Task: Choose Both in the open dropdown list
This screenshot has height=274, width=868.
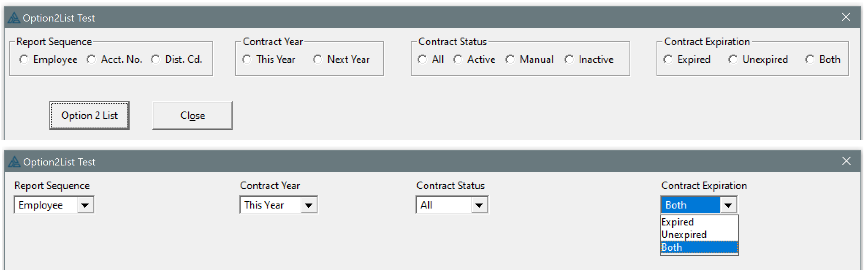Action: pos(672,247)
